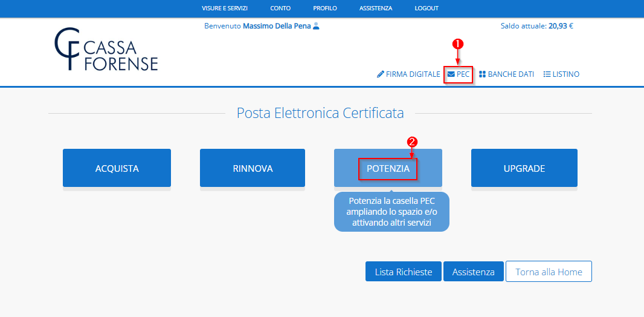Select Assistenza in the top navigation bar
This screenshot has width=644, height=317.
tap(376, 8)
